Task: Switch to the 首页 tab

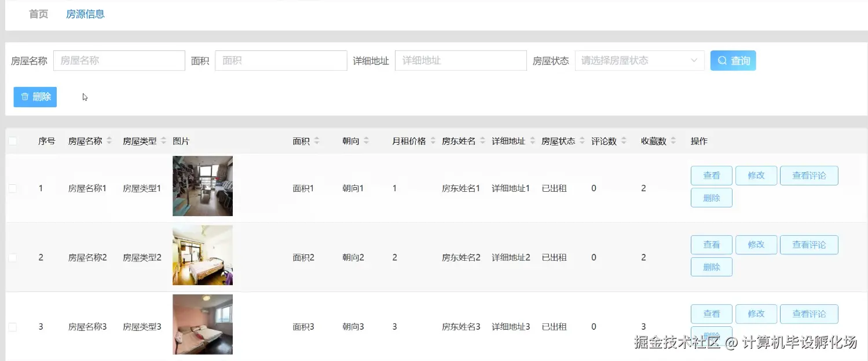Action: click(38, 14)
